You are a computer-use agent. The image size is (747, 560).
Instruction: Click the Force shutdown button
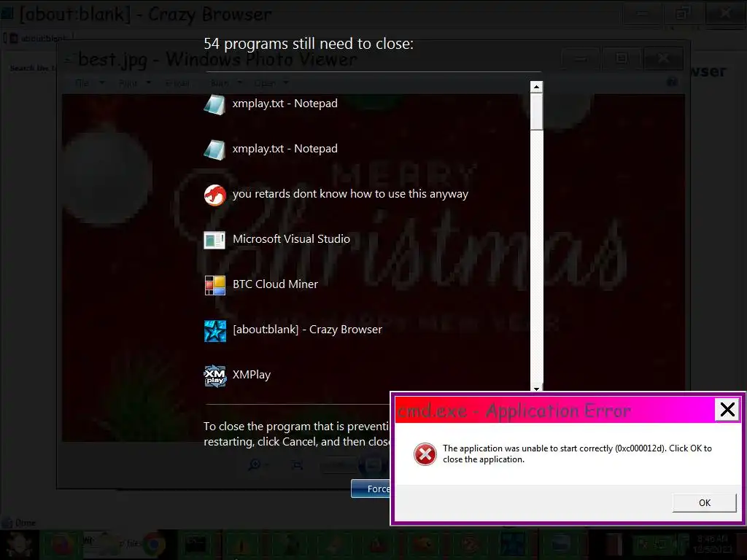click(x=371, y=489)
